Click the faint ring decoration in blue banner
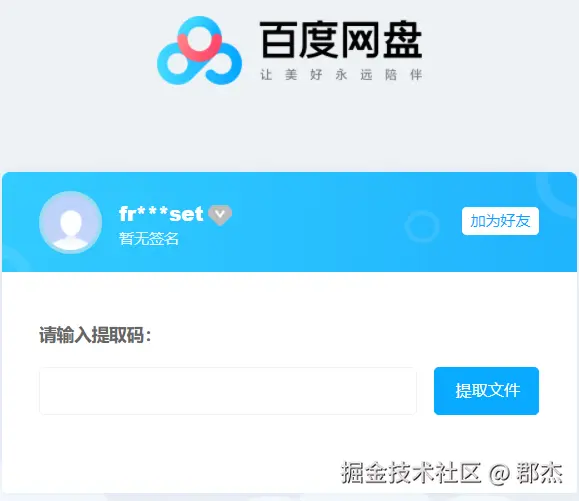 pos(422,226)
